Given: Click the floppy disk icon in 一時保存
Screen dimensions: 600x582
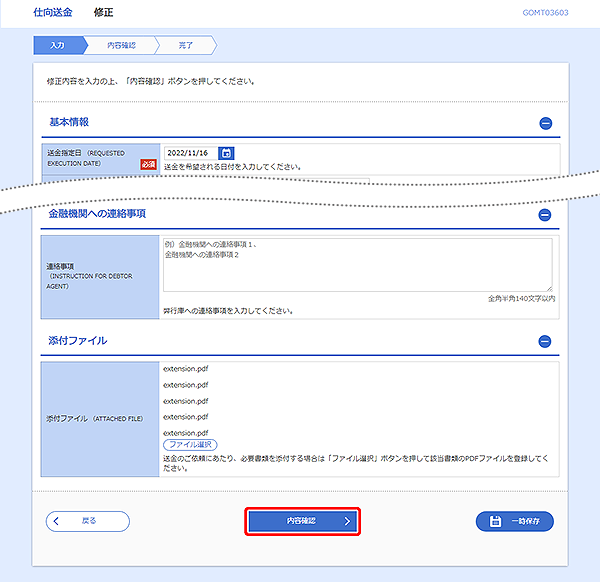Looking at the screenshot, I should (x=496, y=521).
